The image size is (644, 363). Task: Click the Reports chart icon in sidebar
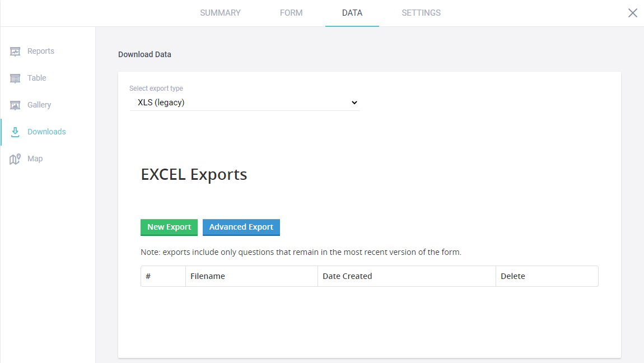[x=15, y=52]
